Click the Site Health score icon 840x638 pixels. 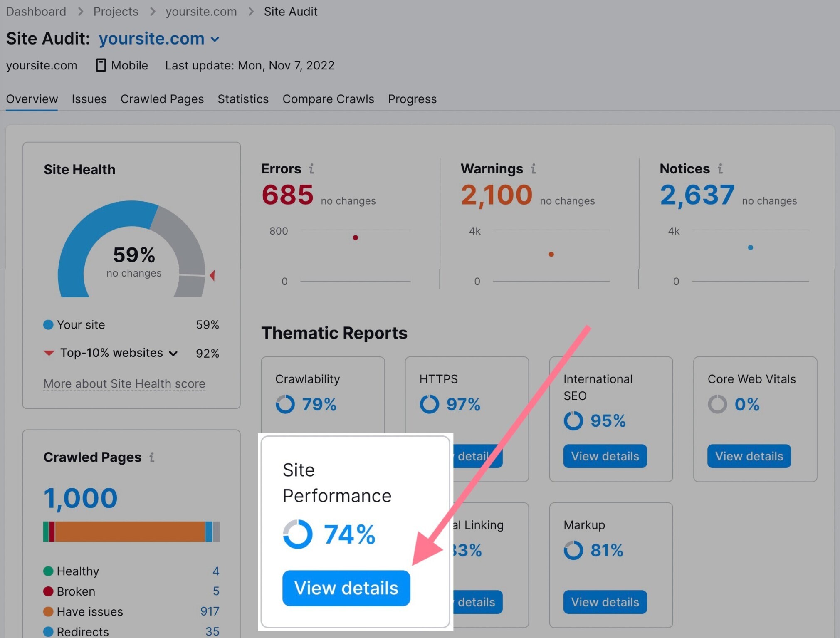click(133, 254)
